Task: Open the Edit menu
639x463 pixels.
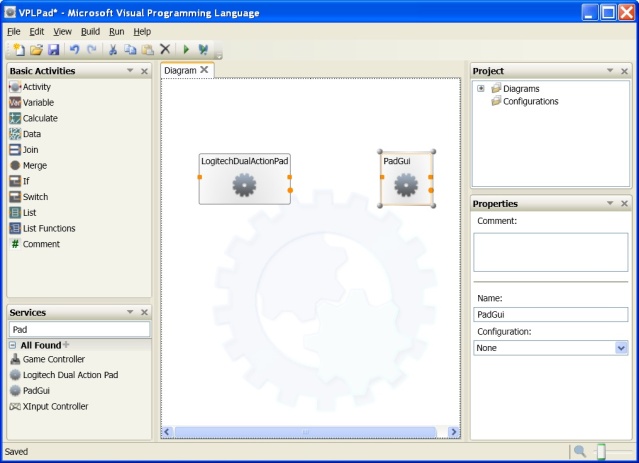Action: pos(37,31)
